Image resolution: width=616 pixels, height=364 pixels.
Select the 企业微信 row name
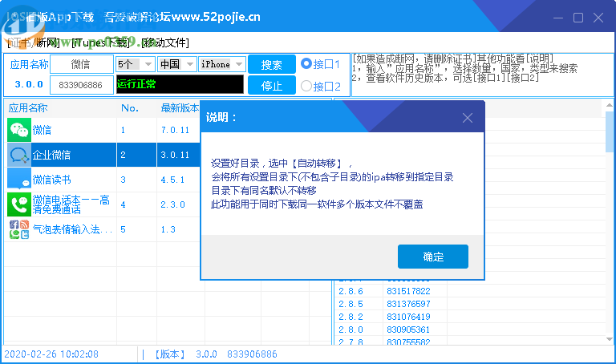click(51, 155)
